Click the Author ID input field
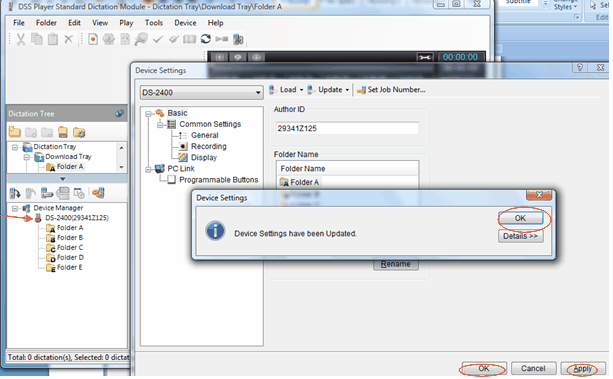The image size is (613, 379). click(x=347, y=128)
